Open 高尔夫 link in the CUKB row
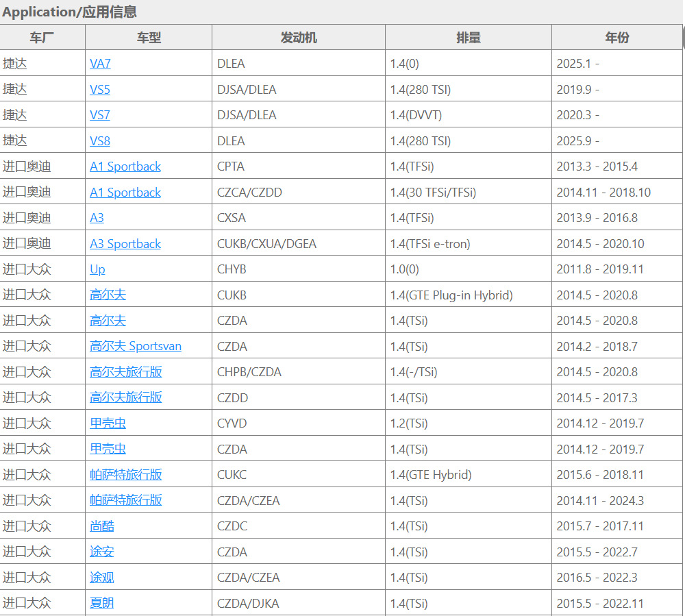This screenshot has width=685, height=616. click(108, 295)
